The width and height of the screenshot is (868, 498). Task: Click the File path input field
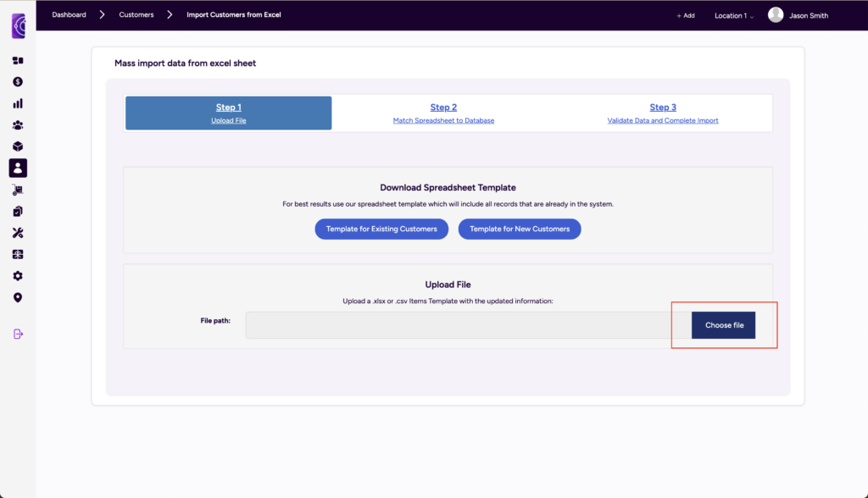click(468, 325)
